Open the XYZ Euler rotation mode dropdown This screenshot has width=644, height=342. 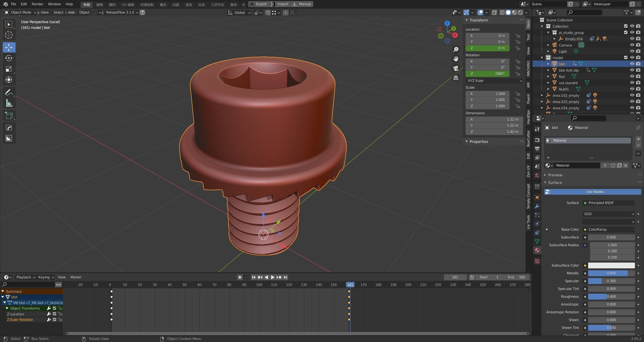point(494,81)
